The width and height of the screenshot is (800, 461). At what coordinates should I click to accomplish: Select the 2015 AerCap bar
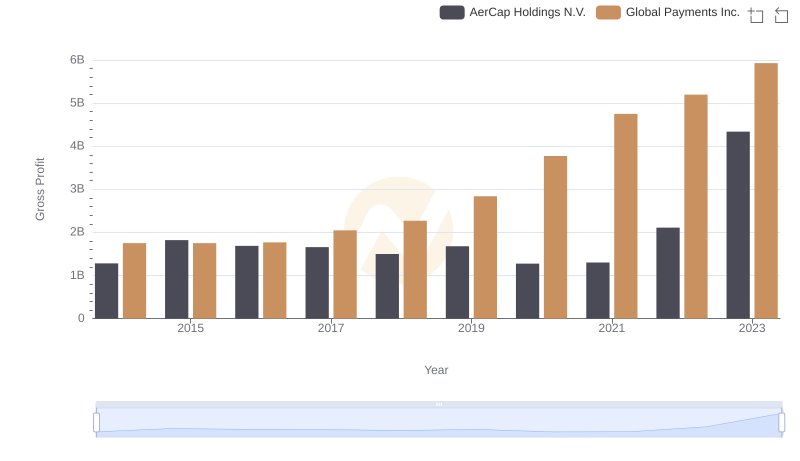click(177, 279)
